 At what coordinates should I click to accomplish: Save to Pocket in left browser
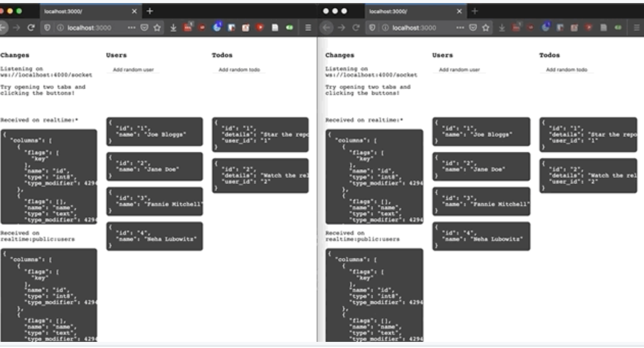[x=144, y=28]
